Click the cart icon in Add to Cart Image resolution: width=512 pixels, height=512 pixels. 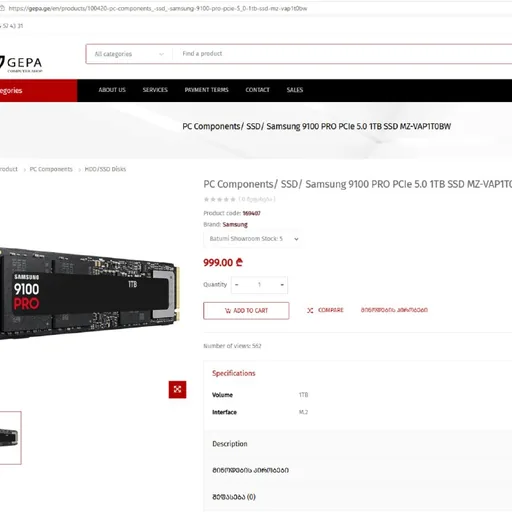click(228, 311)
